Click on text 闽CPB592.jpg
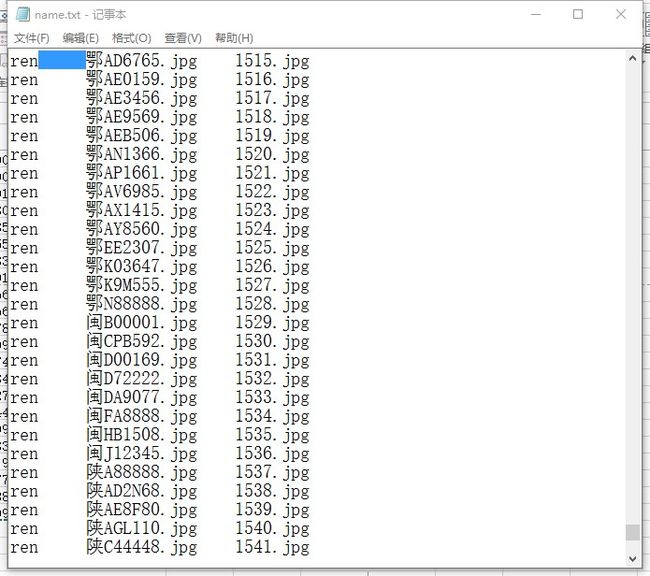 tap(142, 341)
